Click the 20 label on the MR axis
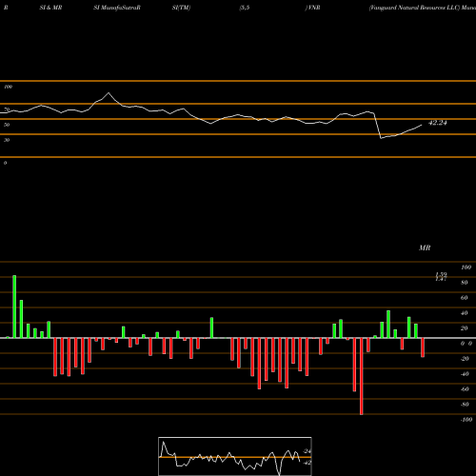 (x=465, y=328)
